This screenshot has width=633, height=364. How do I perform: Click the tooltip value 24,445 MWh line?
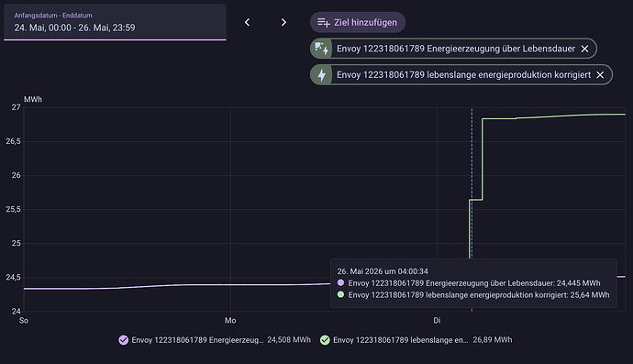tap(474, 283)
